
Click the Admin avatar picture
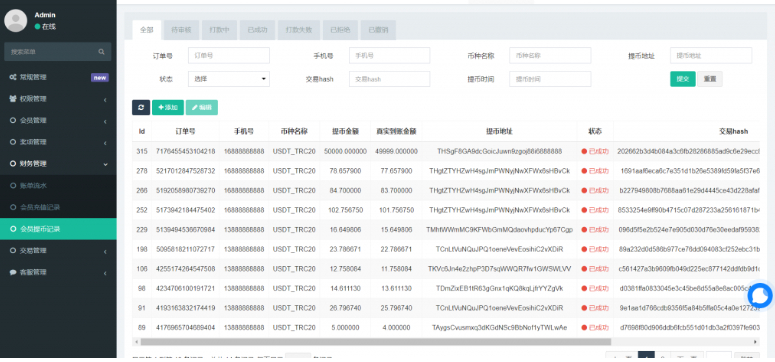point(16,20)
